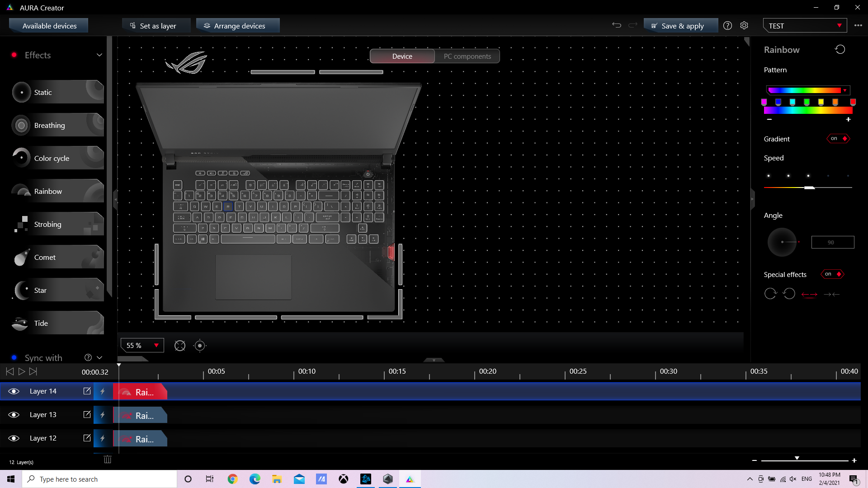Click the Angle value input field

833,242
